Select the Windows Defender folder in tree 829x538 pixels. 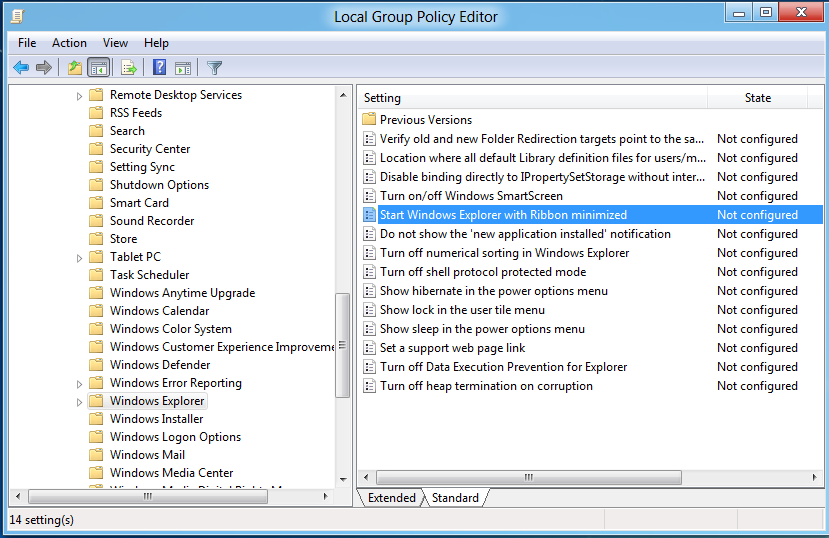[x=159, y=365]
